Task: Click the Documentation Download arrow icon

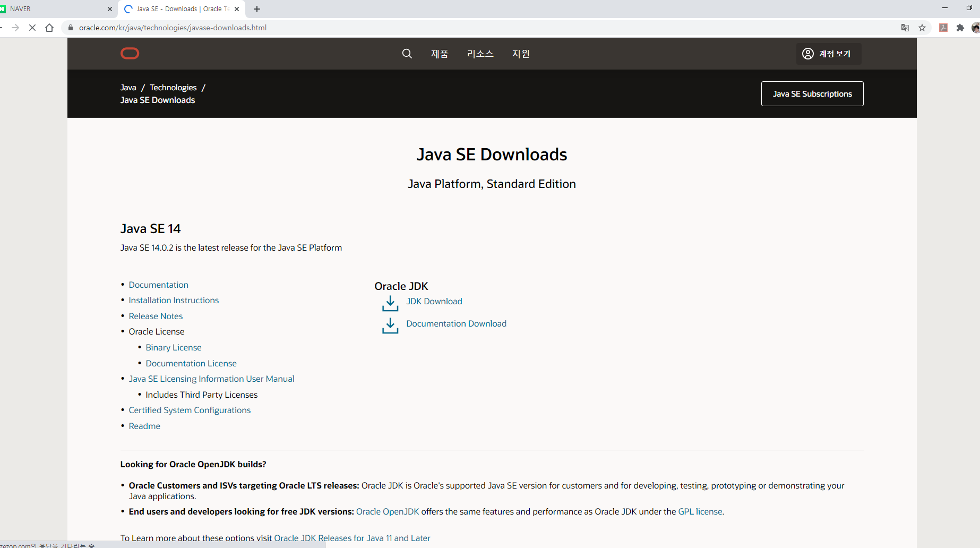Action: pos(390,326)
